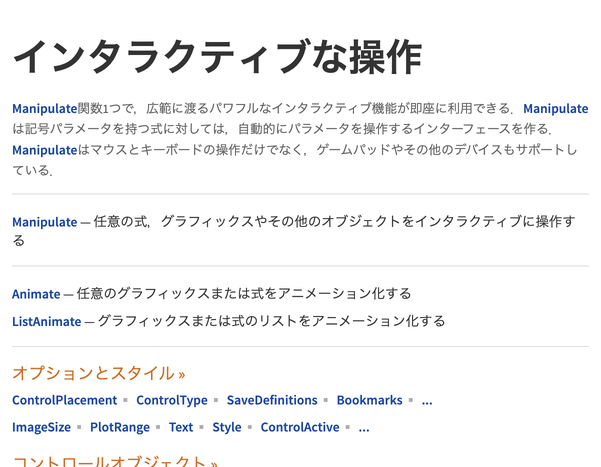This screenshot has width=601, height=467.
Task: Open the コントロールオブジェクト » section heading
Action: [115, 461]
